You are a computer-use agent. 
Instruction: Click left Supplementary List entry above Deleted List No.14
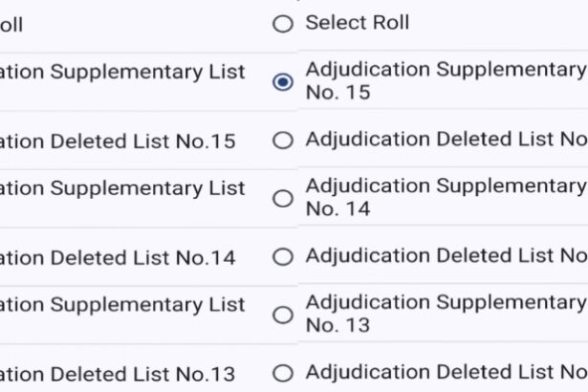tap(122, 188)
